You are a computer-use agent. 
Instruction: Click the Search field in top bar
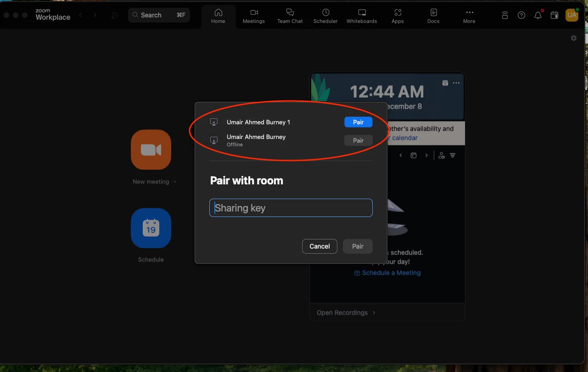point(159,15)
